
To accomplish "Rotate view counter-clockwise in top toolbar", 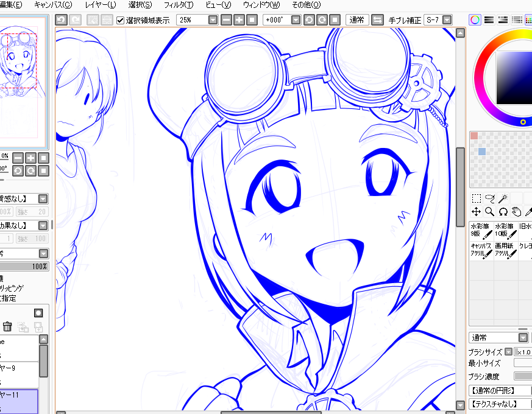I will pos(309,20).
